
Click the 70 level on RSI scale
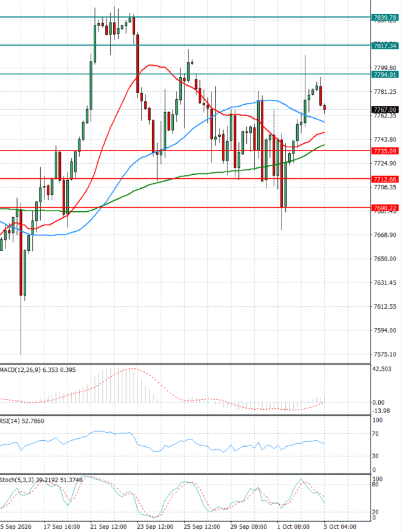[x=375, y=434]
